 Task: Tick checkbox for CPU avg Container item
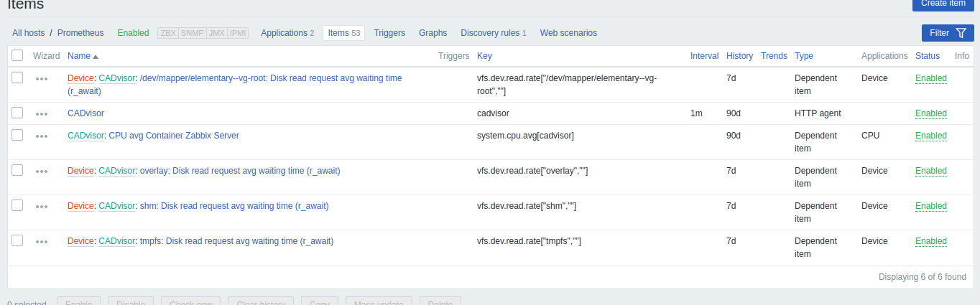[18, 135]
